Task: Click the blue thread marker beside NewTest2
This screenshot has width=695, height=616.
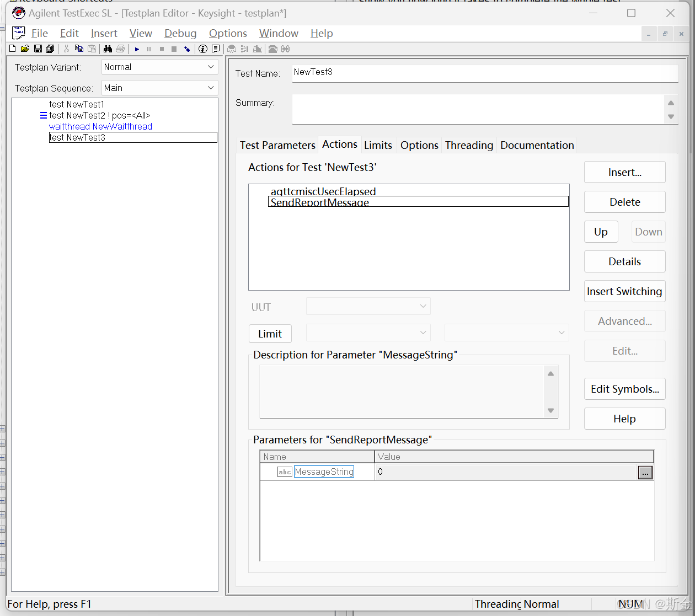Action: [x=44, y=115]
